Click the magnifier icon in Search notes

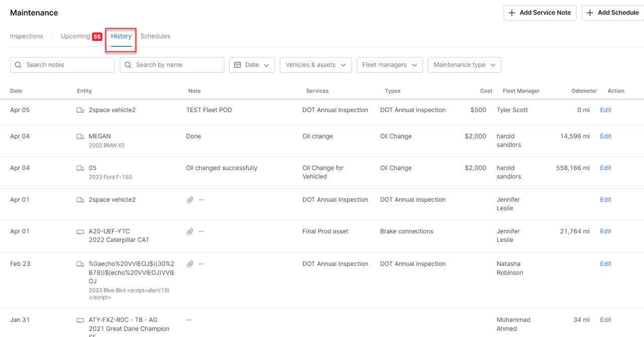pyautogui.click(x=18, y=65)
